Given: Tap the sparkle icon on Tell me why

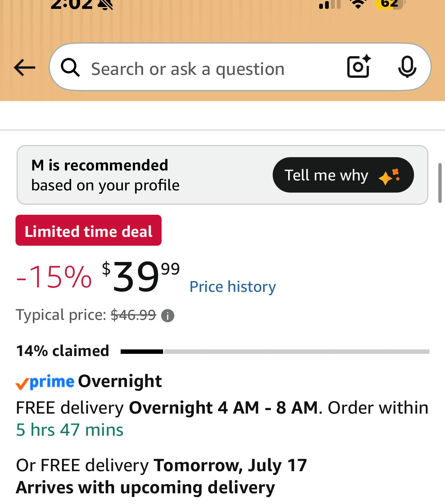Looking at the screenshot, I should tap(389, 176).
